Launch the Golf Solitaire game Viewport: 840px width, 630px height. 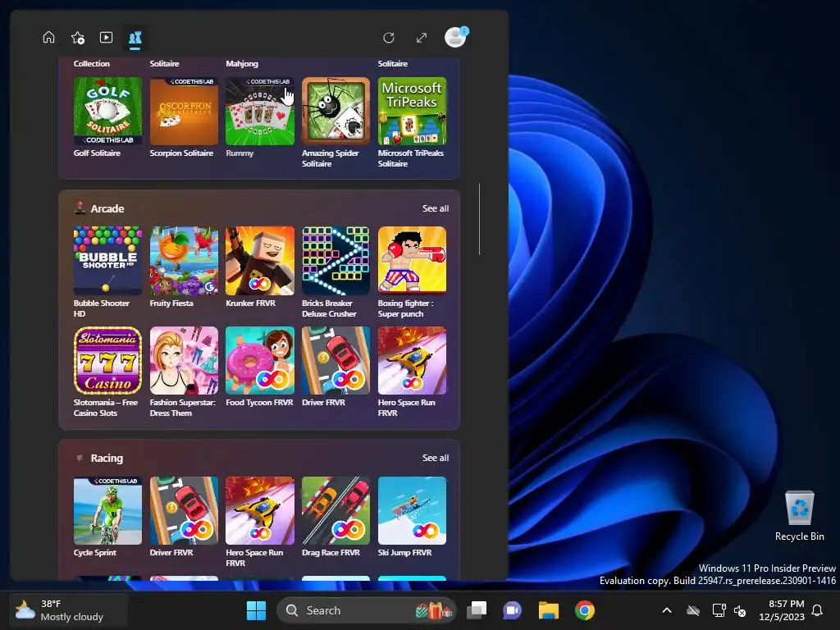pyautogui.click(x=107, y=111)
